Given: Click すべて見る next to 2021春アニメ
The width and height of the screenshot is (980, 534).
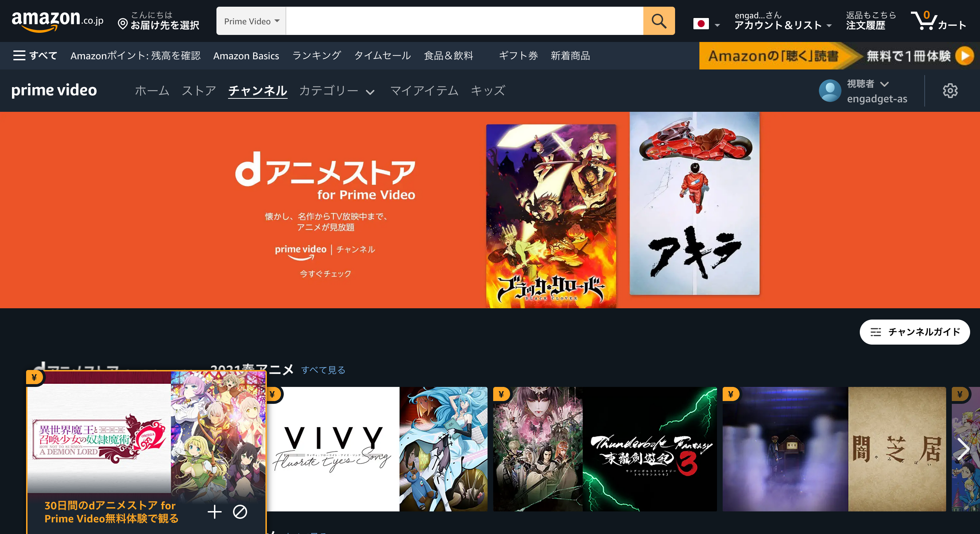Looking at the screenshot, I should [x=323, y=370].
